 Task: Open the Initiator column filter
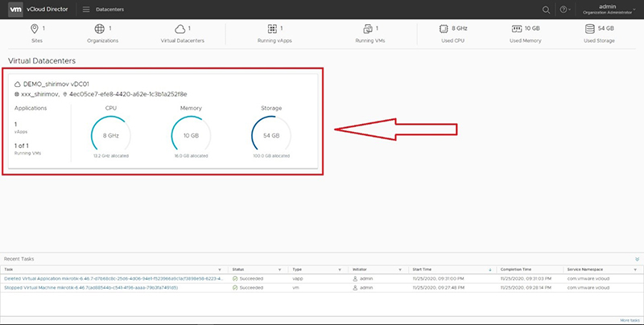[400, 269]
